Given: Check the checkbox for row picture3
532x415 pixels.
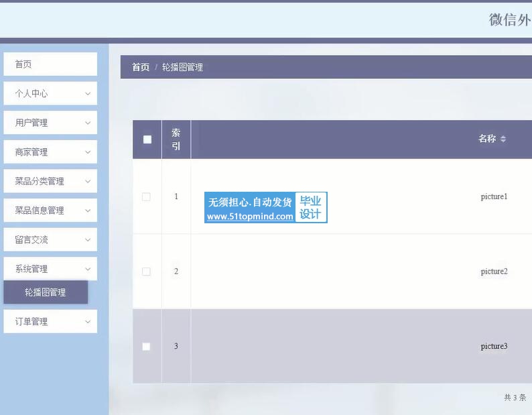Looking at the screenshot, I should (x=146, y=347).
